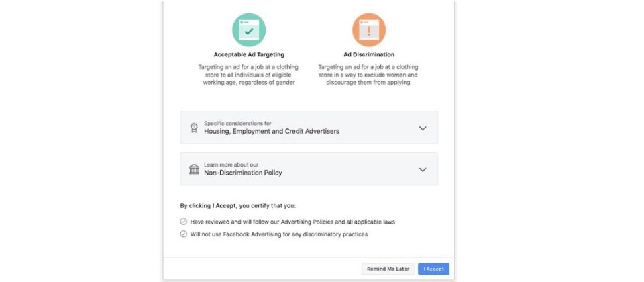Click the I Accept button
Viewport: 644px width, 282px height.
[x=434, y=269]
